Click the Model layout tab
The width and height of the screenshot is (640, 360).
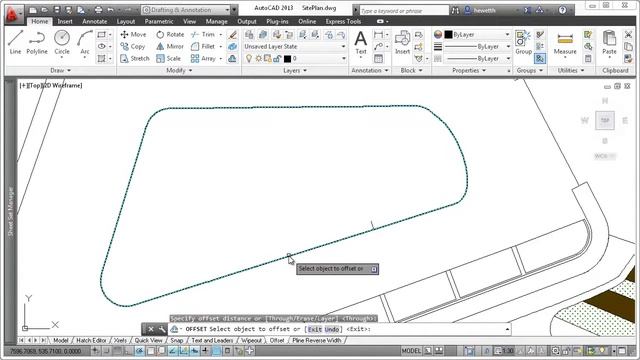click(61, 340)
